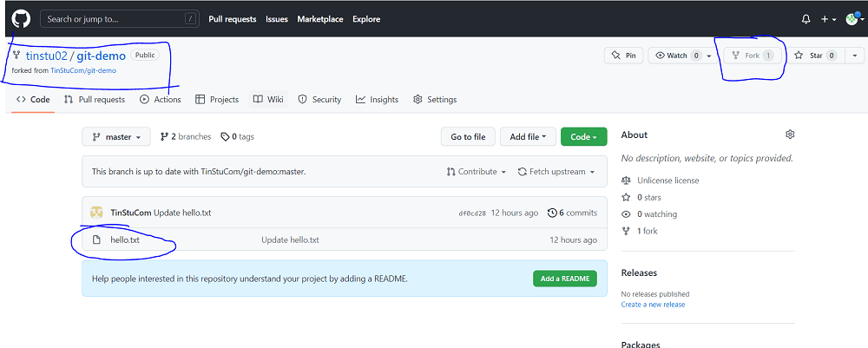Open the GitHub home logo
This screenshot has width=868, height=348.
(21, 19)
